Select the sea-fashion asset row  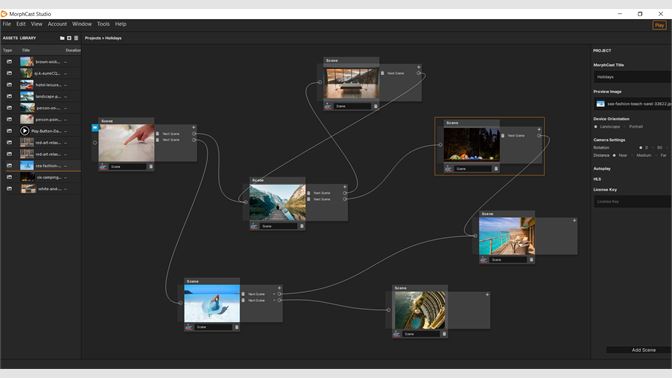click(41, 165)
